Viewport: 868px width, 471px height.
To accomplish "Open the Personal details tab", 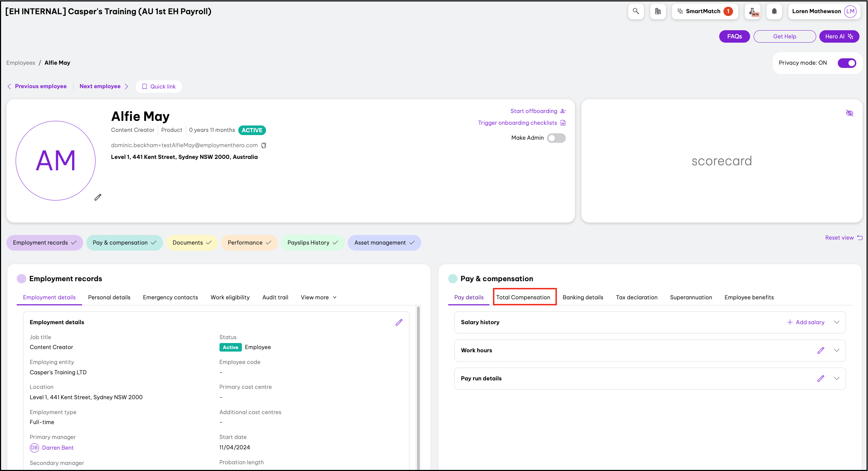I will (x=109, y=298).
